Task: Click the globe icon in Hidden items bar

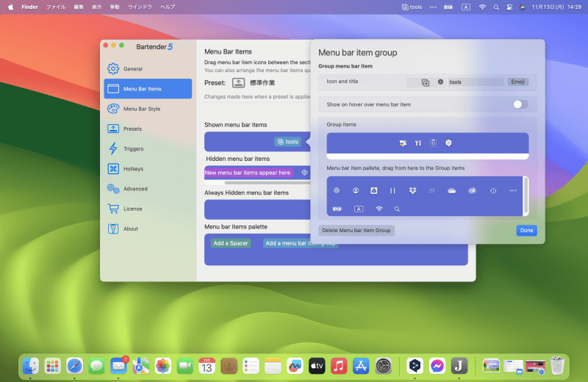Action: tap(304, 173)
